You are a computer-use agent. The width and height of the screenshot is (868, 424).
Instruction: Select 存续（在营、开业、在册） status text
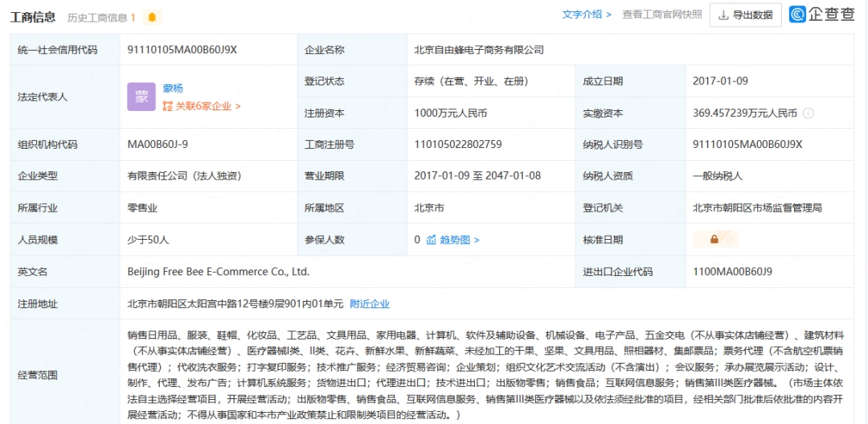pos(472,81)
